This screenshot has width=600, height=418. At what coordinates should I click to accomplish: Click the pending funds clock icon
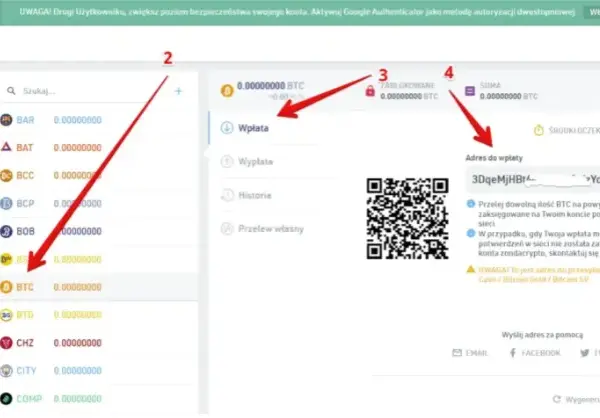(x=539, y=131)
